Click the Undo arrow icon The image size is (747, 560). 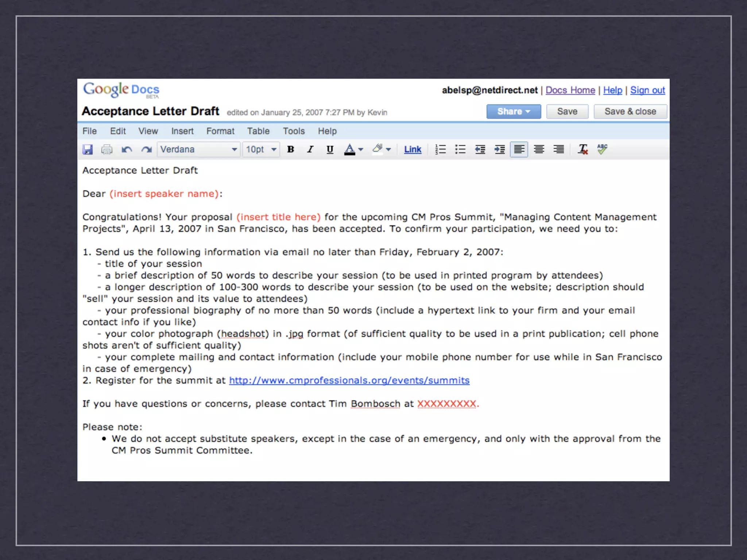coord(127,149)
